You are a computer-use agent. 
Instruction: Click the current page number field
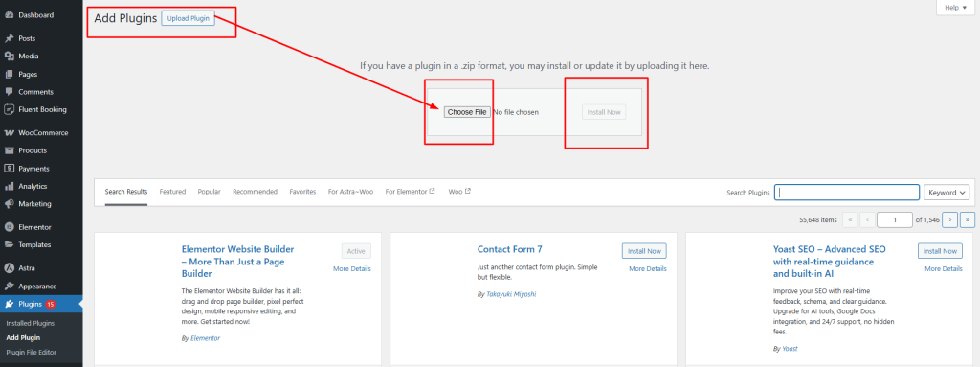895,219
